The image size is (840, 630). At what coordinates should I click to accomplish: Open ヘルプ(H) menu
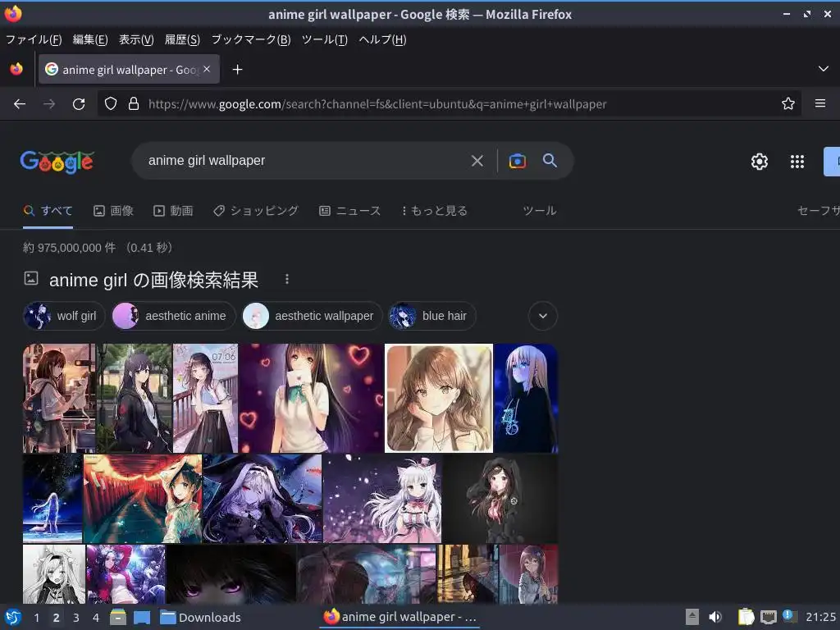[x=382, y=39]
